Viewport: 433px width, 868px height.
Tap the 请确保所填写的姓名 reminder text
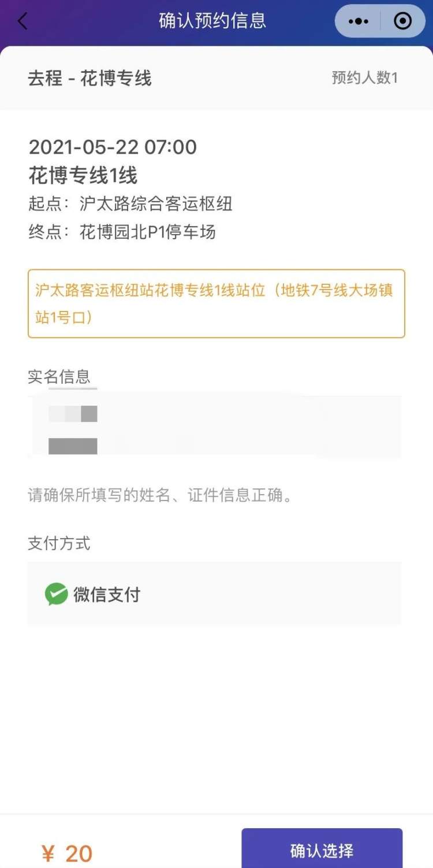tap(159, 495)
